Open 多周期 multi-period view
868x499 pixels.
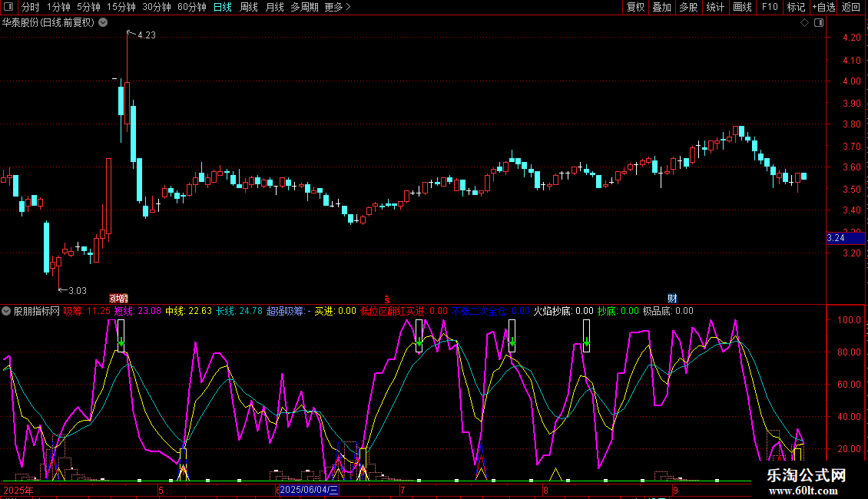pos(304,7)
